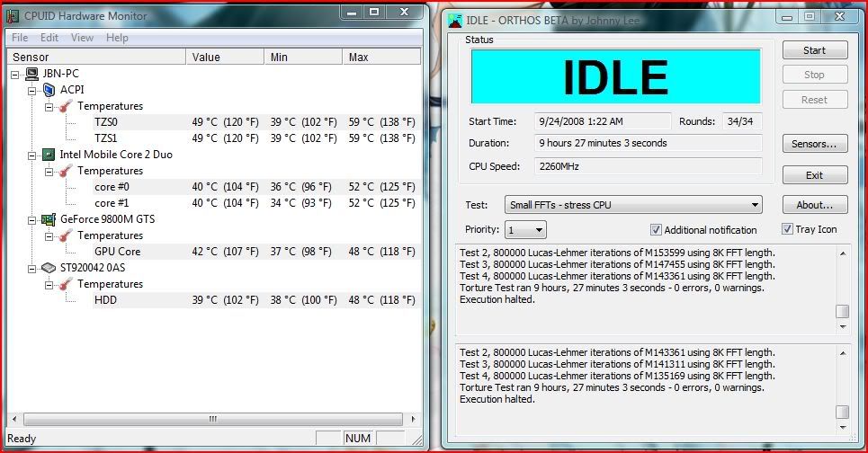Collapse Intel Mobile Core 2 Duo node

[32, 155]
